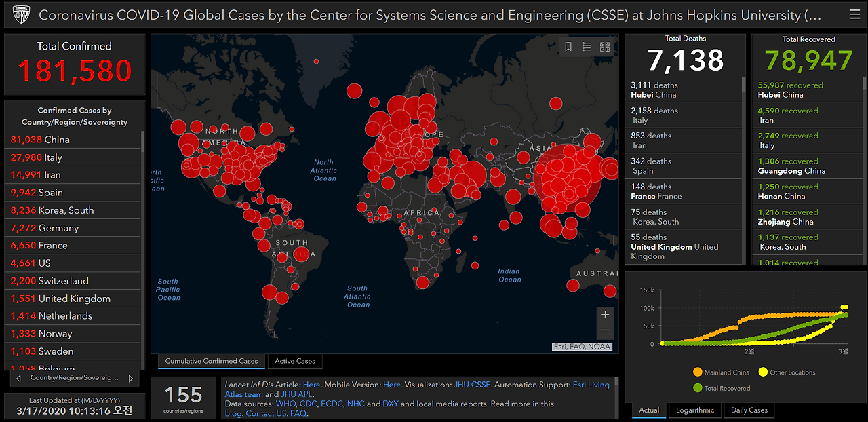The width and height of the screenshot is (868, 422).
Task: Open the DXY data source link
Action: click(391, 404)
